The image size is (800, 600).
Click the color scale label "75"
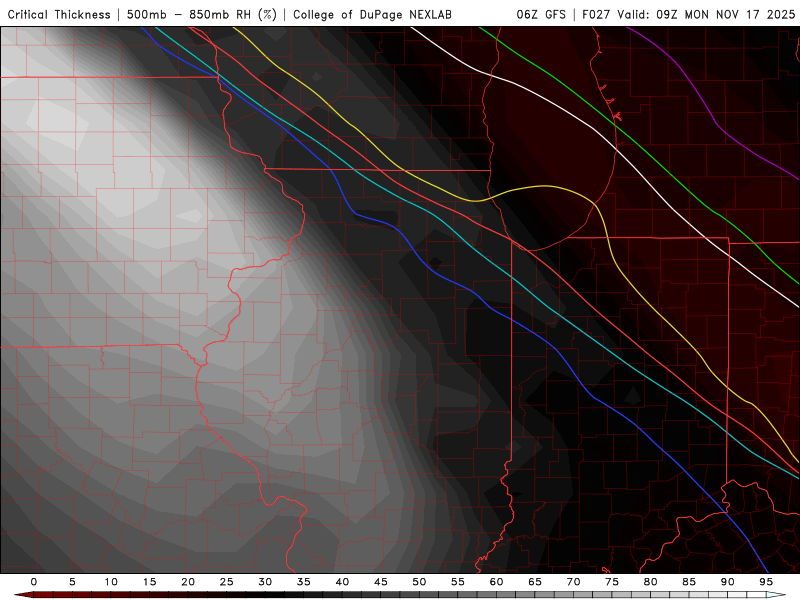[612, 582]
